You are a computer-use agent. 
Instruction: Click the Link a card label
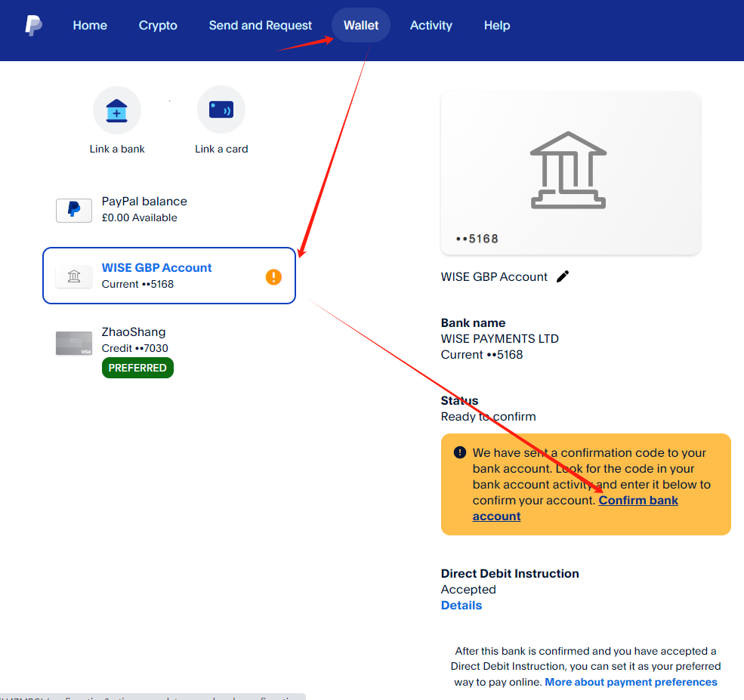[221, 149]
